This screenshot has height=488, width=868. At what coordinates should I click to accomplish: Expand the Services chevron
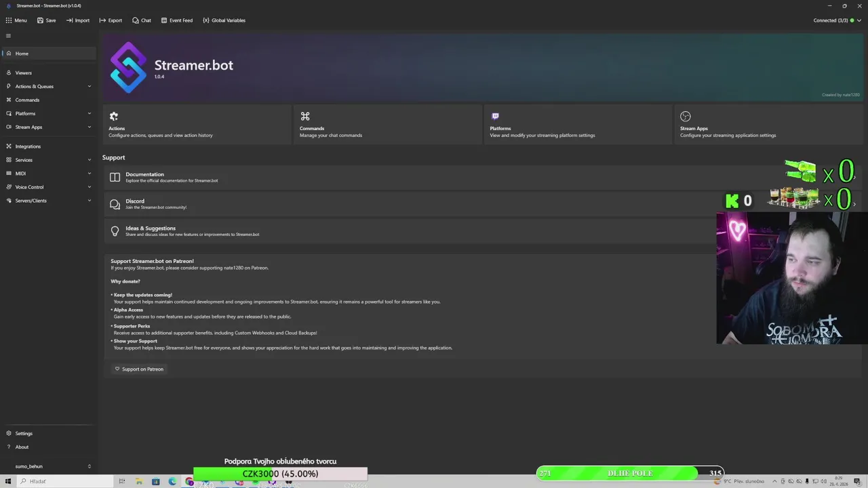[x=89, y=160]
